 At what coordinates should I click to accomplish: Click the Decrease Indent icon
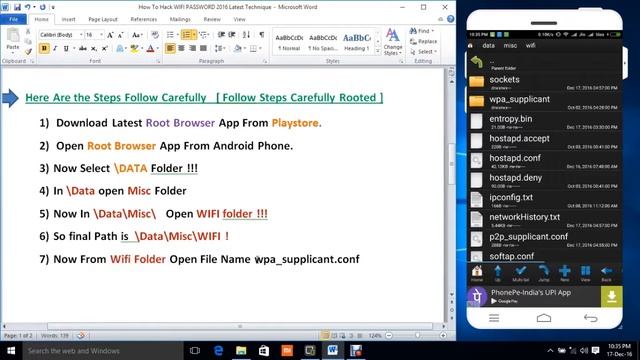tap(221, 35)
